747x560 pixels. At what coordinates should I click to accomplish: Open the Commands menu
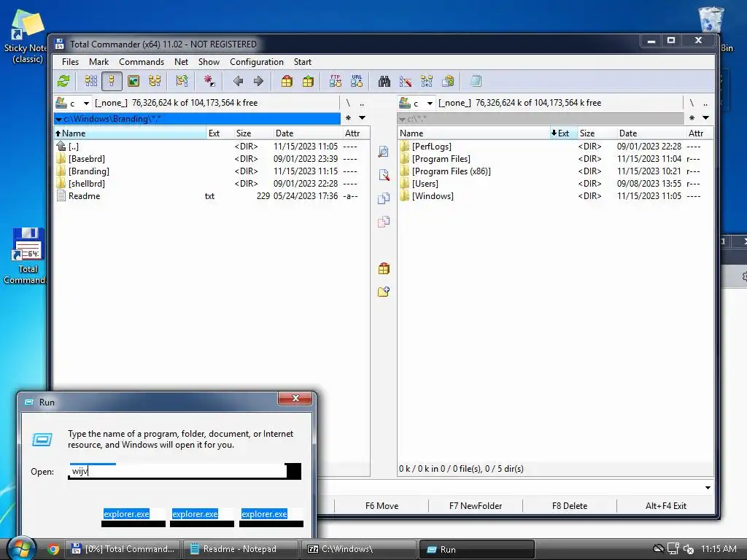pos(142,62)
